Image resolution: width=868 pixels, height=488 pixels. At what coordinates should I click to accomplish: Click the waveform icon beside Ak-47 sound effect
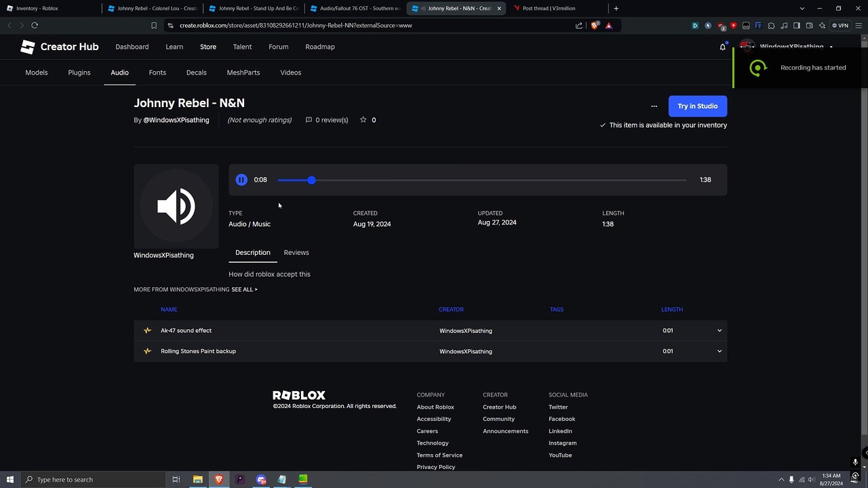(147, 331)
